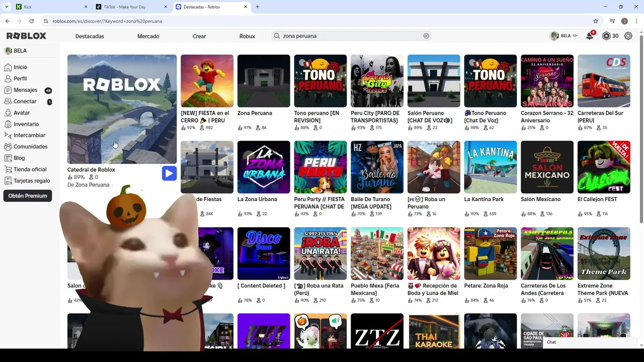Open Salón Peruano game thumbnail
Image resolution: width=644 pixels, height=362 pixels.
point(434,81)
